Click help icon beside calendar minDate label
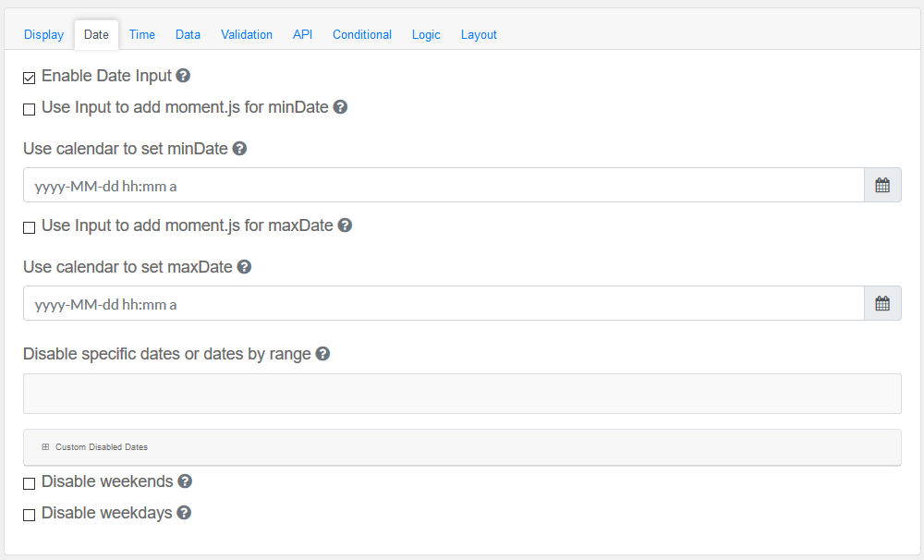Viewport: 924px width, 560px height. click(x=239, y=149)
